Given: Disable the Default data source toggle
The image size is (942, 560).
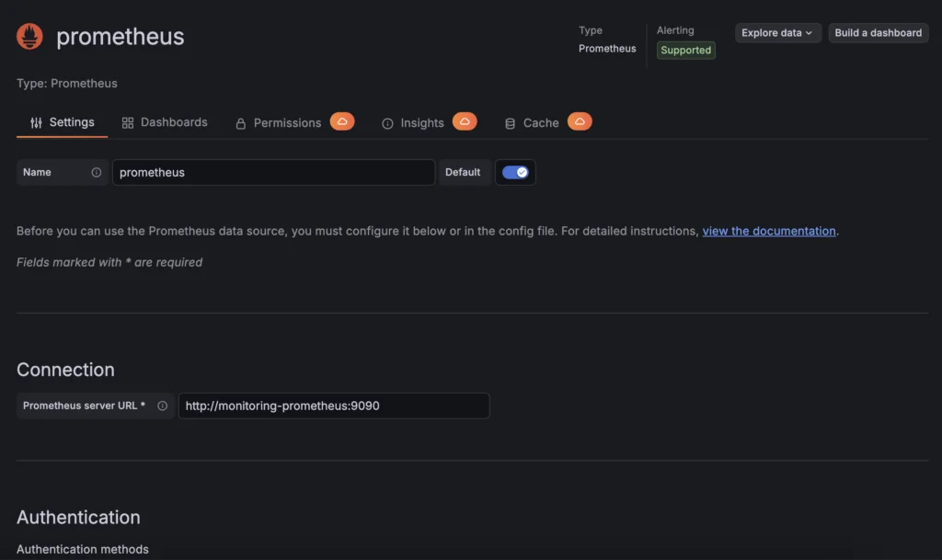Looking at the screenshot, I should pos(515,172).
